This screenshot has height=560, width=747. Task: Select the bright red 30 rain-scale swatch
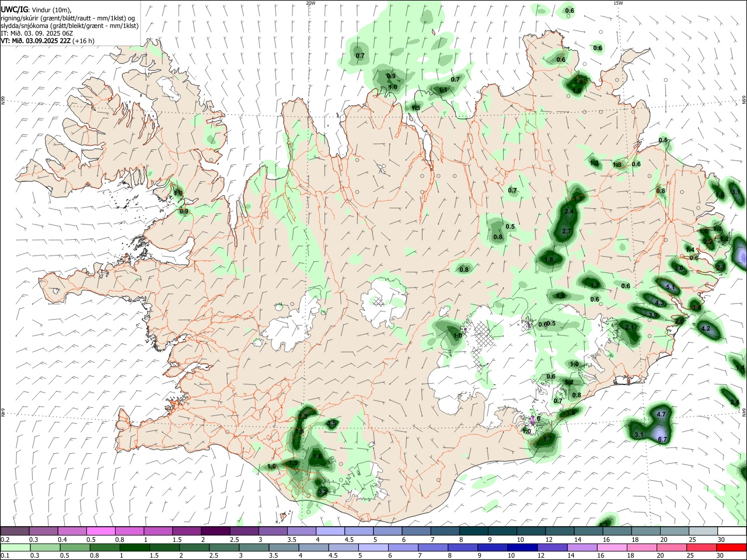tap(731, 547)
